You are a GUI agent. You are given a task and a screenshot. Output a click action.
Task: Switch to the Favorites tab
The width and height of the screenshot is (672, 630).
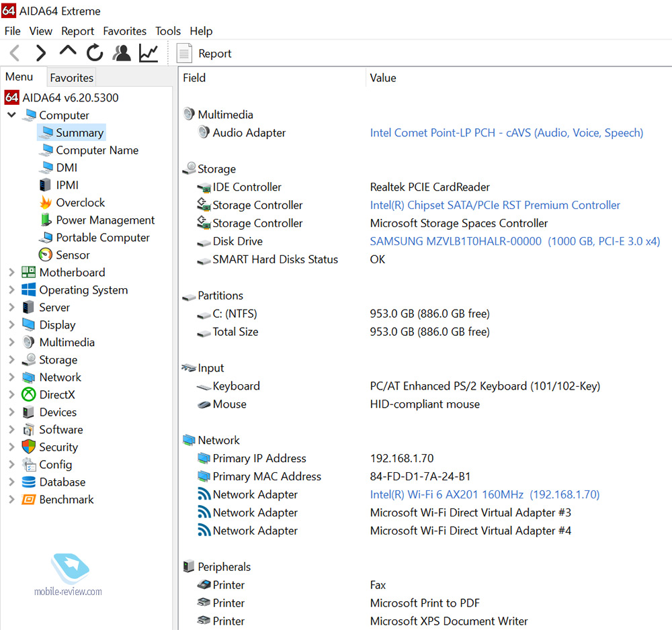pyautogui.click(x=72, y=78)
